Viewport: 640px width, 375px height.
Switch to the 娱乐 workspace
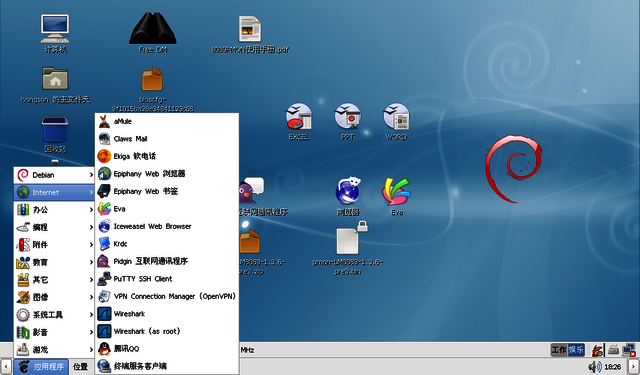click(576, 350)
